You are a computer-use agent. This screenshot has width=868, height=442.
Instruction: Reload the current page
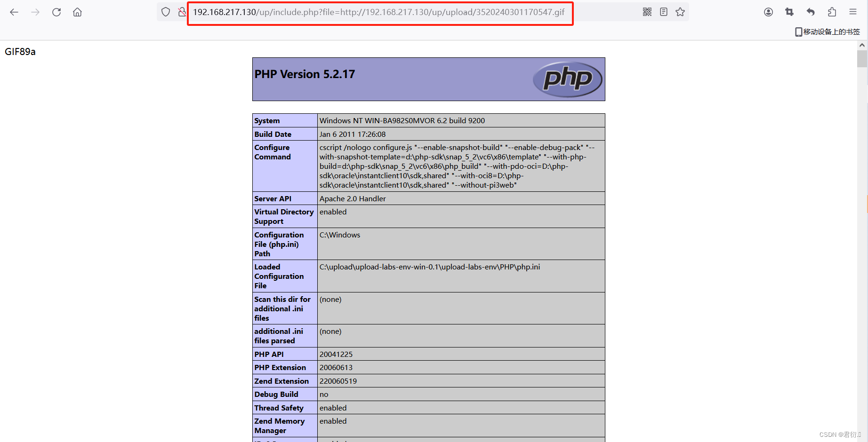[56, 12]
